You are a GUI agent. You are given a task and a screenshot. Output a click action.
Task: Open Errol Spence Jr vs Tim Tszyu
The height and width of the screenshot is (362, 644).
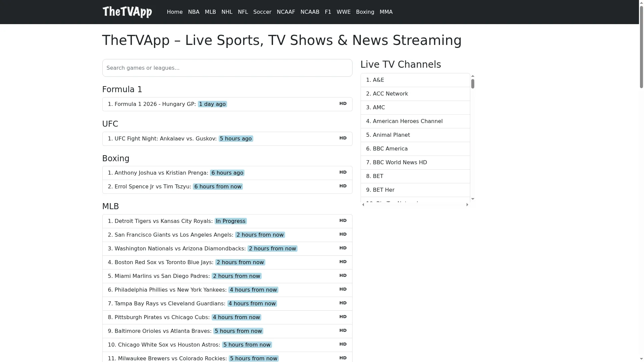point(227,187)
